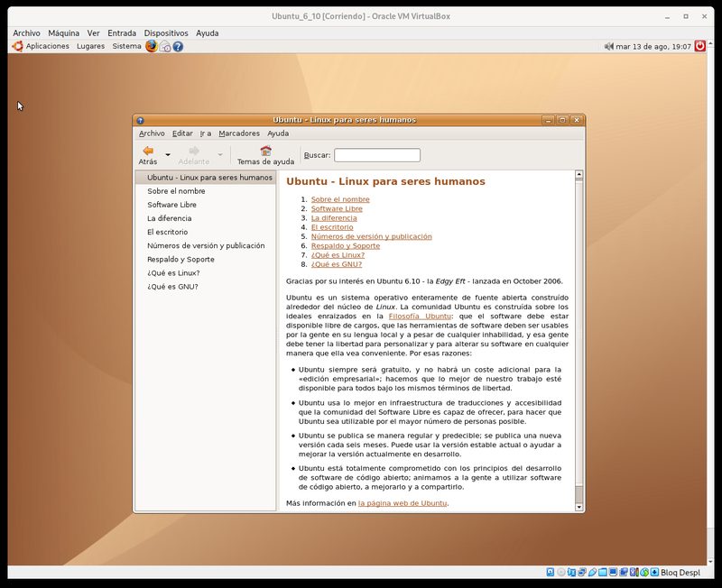The width and height of the screenshot is (722, 588).
Task: Click the VirtualBox audio status icon
Action: tap(572, 572)
